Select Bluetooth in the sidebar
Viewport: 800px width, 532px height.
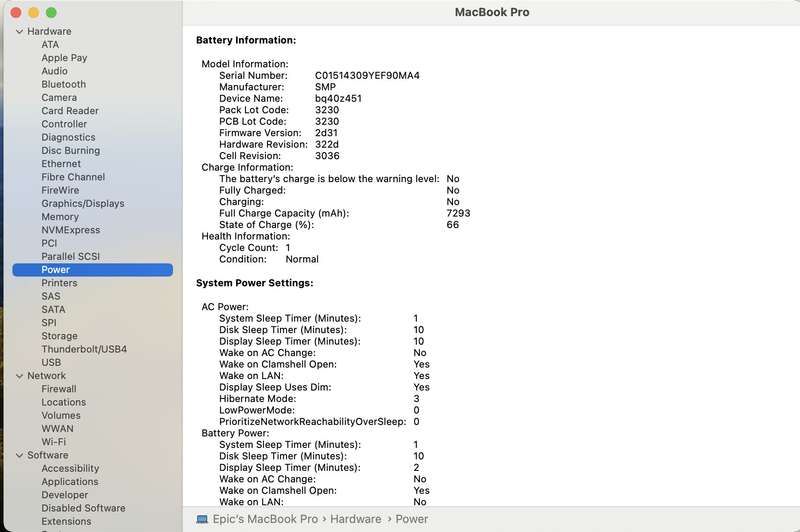64,85
